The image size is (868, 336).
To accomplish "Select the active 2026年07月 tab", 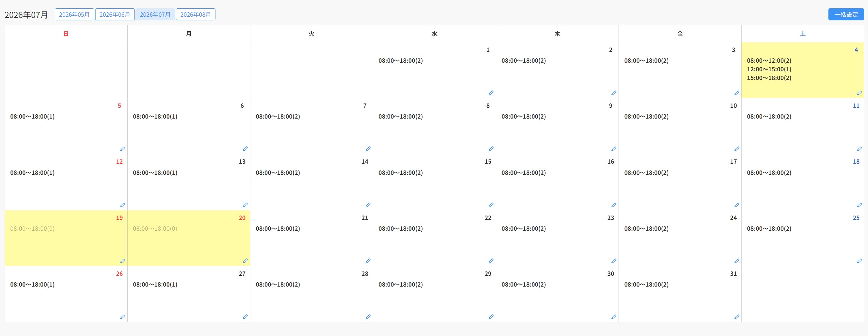I will [155, 15].
